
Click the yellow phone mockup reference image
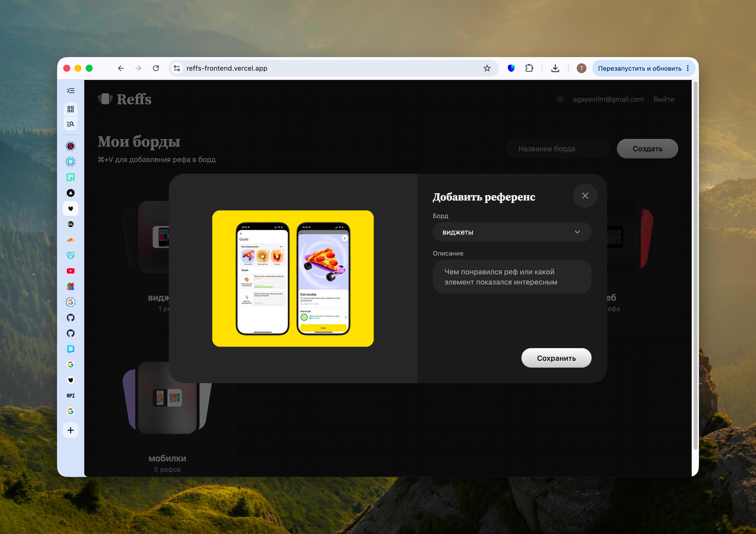pos(293,279)
